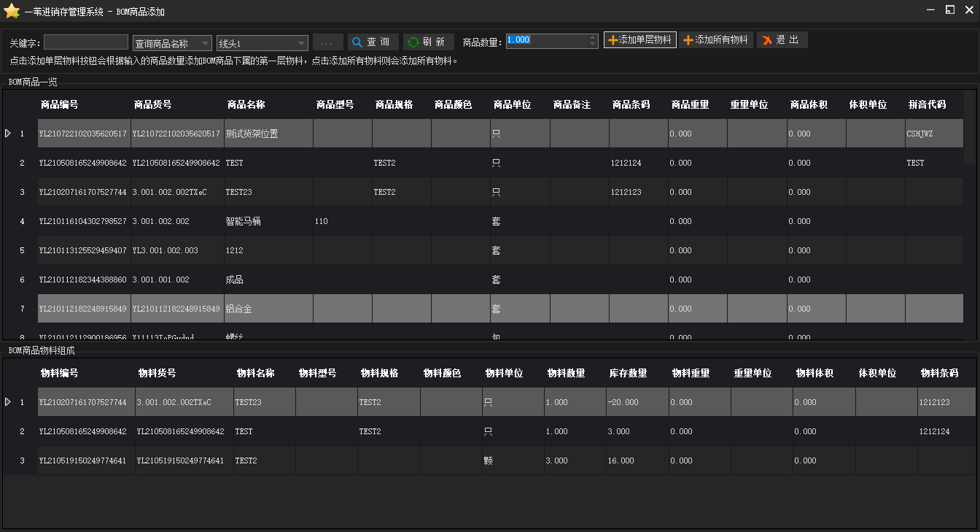Click the magnifier icon on the query button
Image resolution: width=980 pixels, height=532 pixels.
357,42
